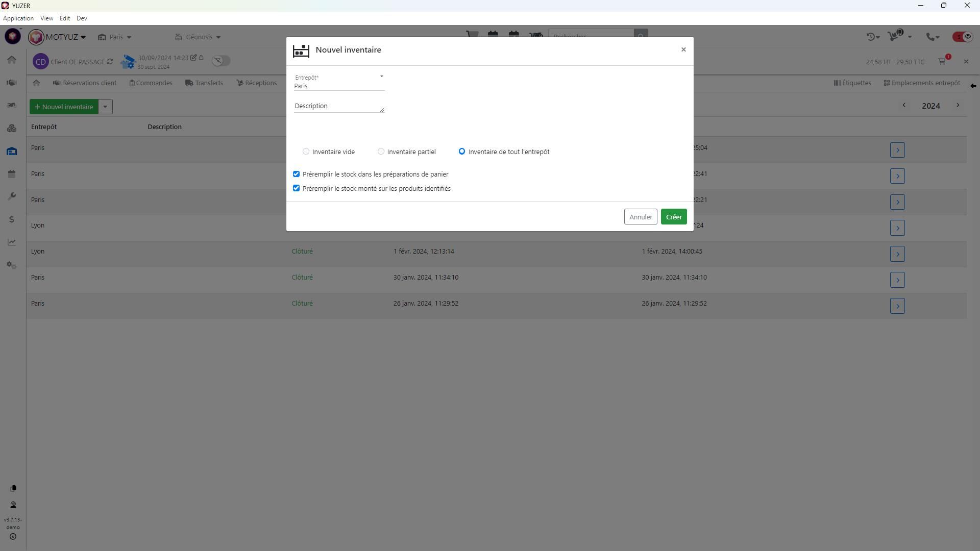This screenshot has width=980, height=551.
Task: Uncheck Préremplir le stock monté checkbox
Action: [296, 189]
